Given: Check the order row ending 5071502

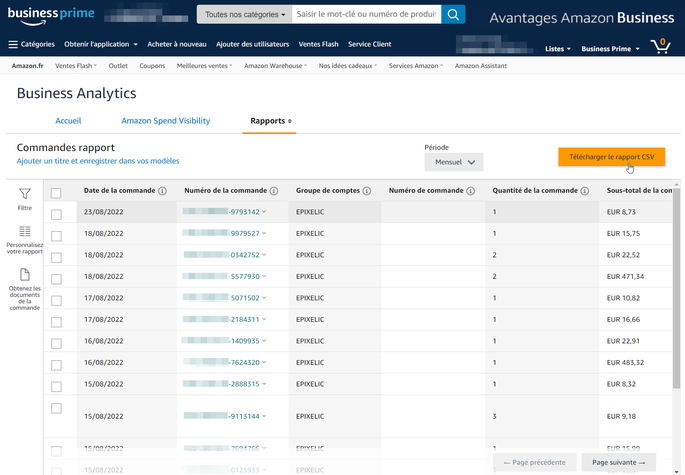Looking at the screenshot, I should [x=56, y=300].
